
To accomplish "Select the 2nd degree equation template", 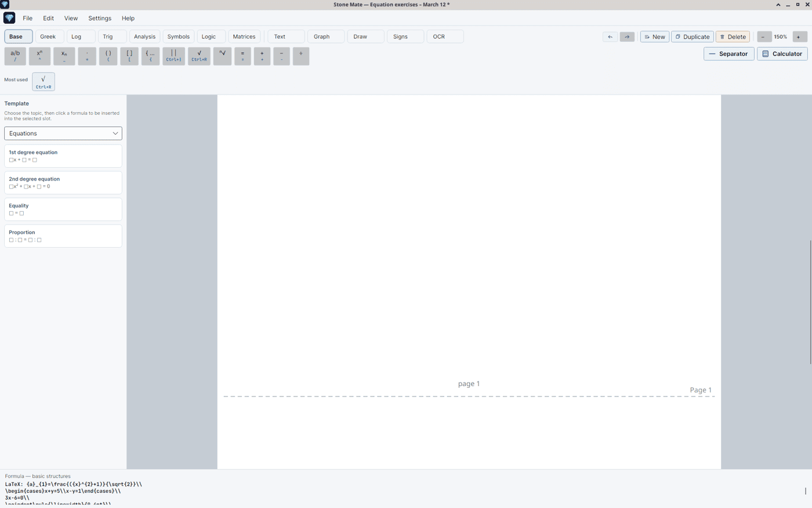I will (x=63, y=182).
